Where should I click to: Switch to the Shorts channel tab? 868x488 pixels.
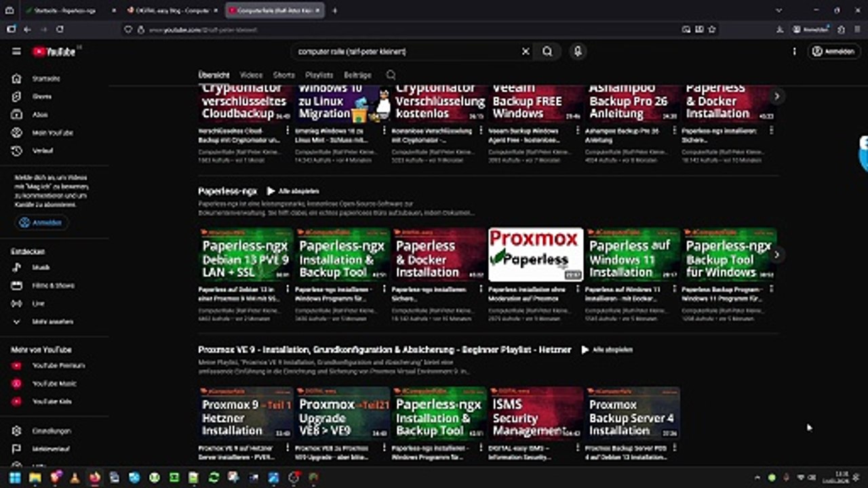[x=283, y=75]
